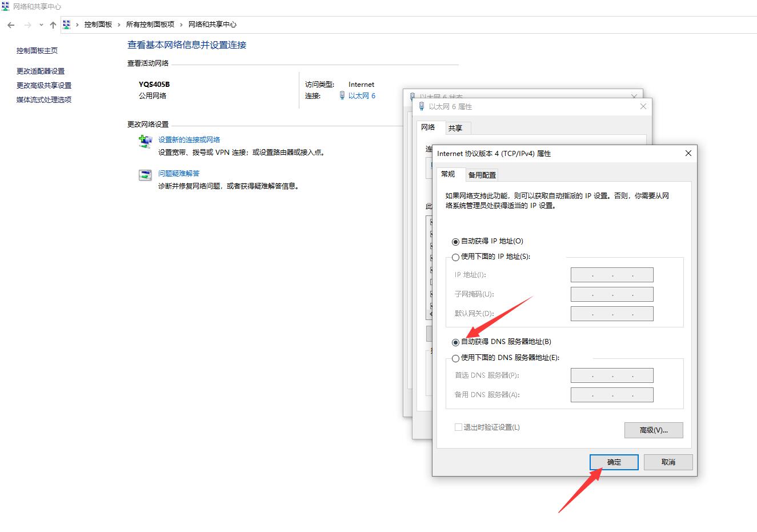
Task: Open the address bar history dropdown
Action: [41, 25]
